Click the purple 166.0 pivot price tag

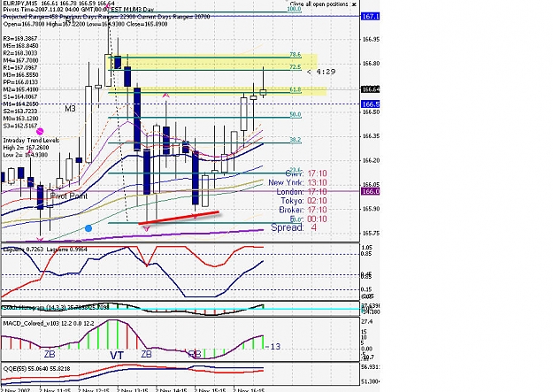point(371,192)
